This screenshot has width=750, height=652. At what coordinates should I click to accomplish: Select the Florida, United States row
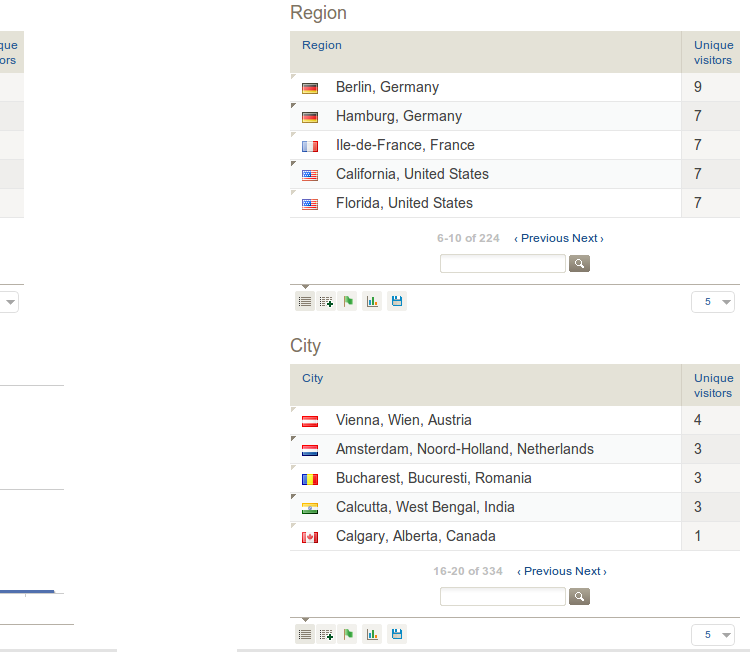(515, 203)
